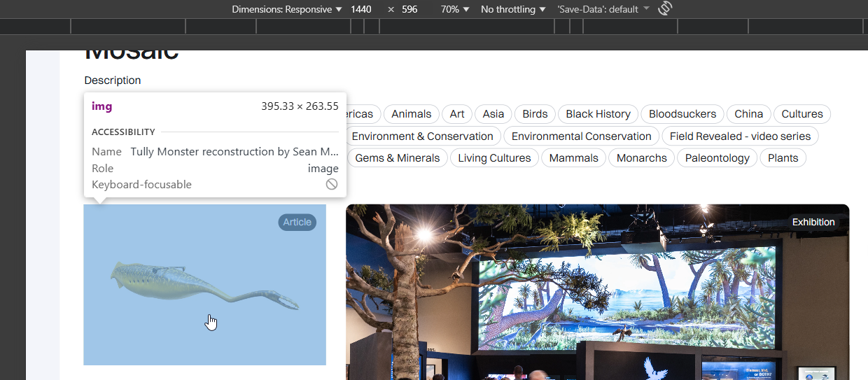Select the Black History tag
Image resolution: width=868 pixels, height=380 pixels.
598,114
